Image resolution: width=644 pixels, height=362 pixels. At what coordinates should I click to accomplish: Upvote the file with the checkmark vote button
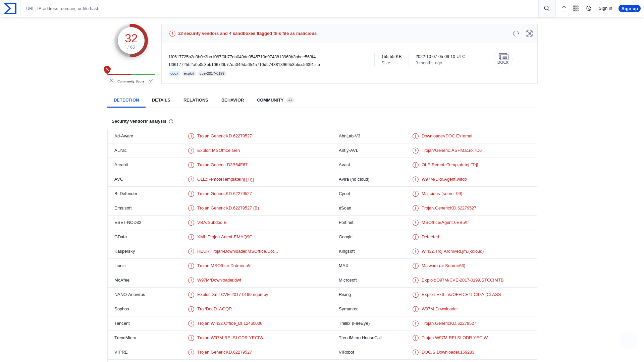(151, 80)
